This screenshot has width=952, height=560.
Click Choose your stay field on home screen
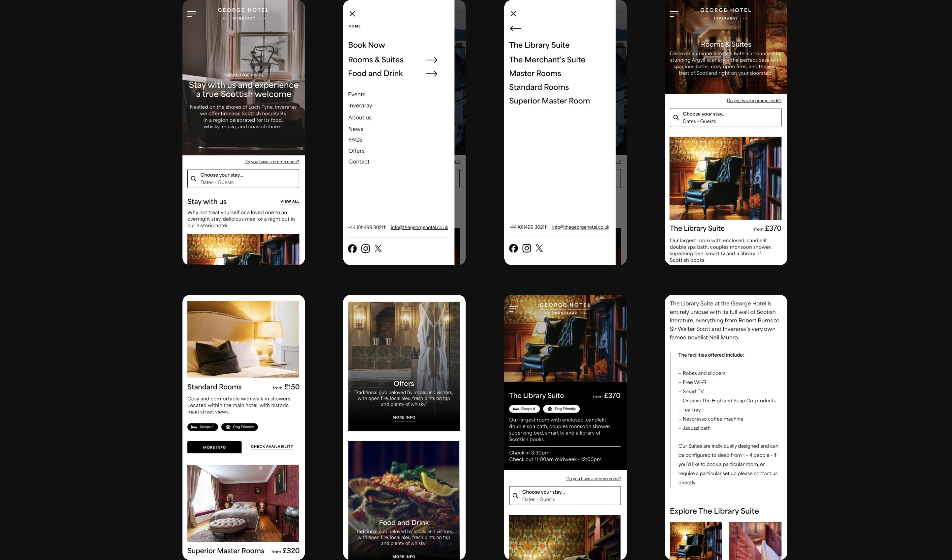coord(243,179)
